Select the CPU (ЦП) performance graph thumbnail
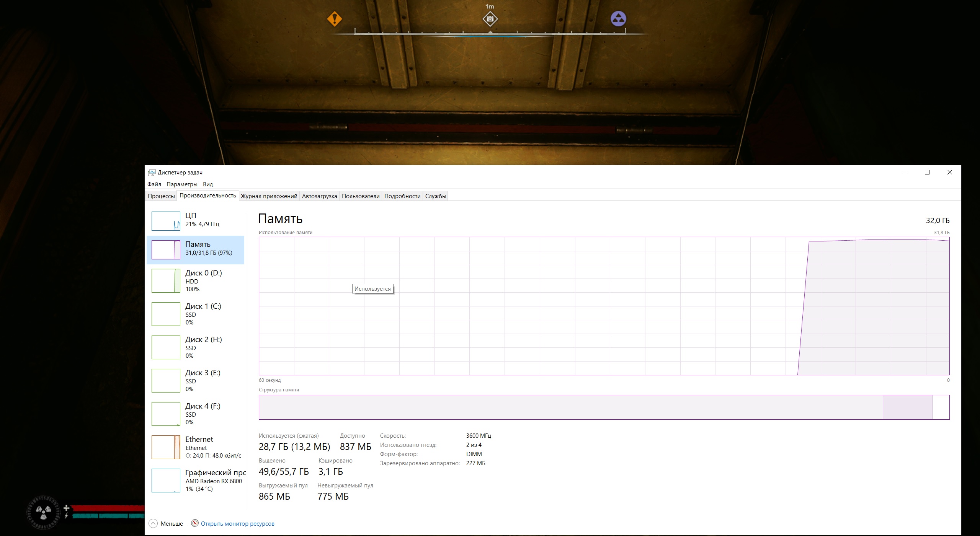980x536 pixels. point(166,221)
